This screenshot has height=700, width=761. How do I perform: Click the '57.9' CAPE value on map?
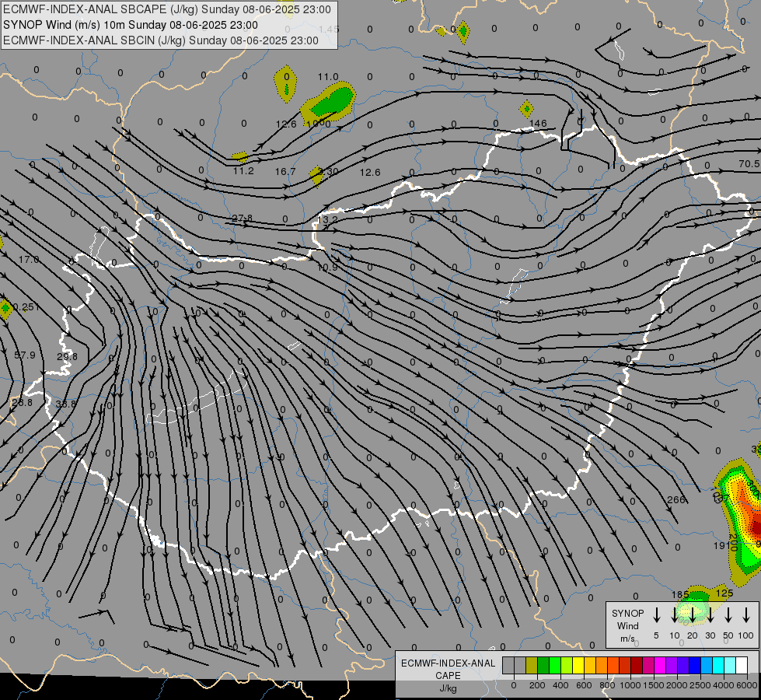point(25,355)
